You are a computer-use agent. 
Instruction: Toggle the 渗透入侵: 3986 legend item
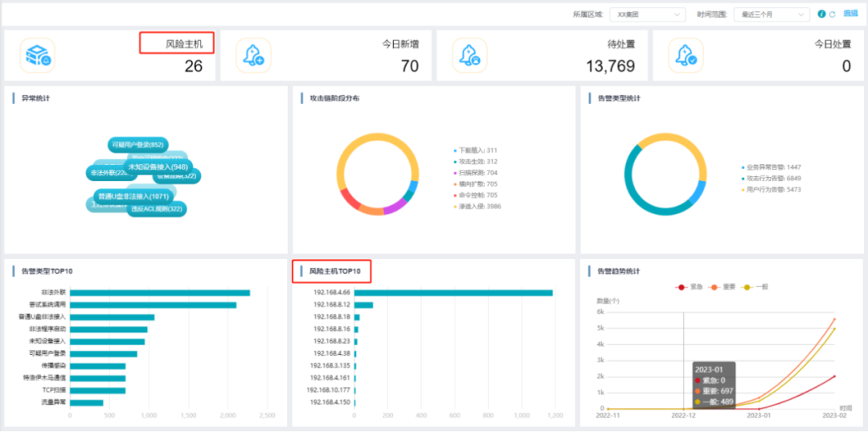point(477,207)
